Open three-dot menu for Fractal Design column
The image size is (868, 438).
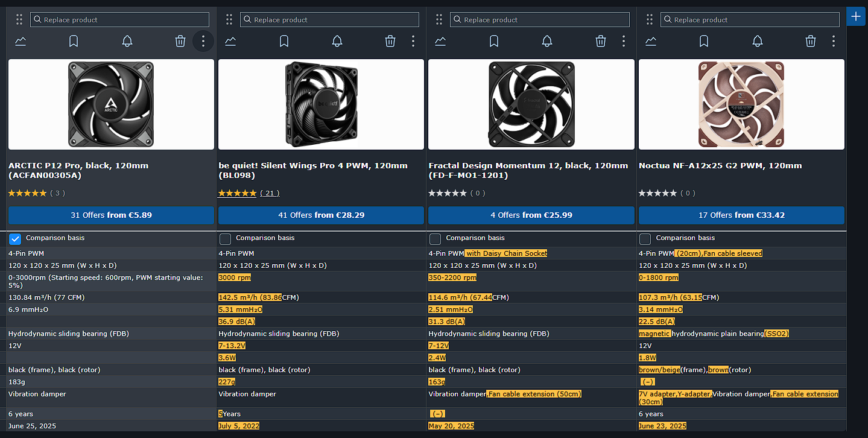tap(623, 41)
